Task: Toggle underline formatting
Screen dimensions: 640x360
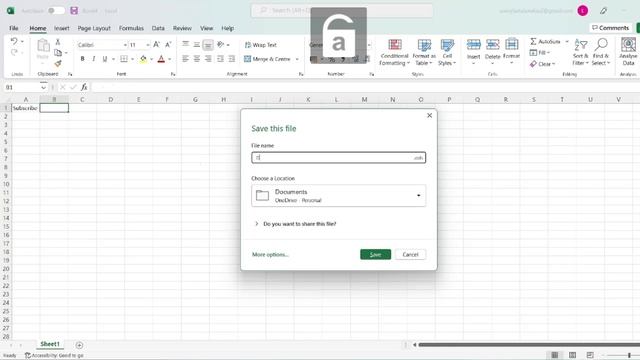Action: coord(105,59)
